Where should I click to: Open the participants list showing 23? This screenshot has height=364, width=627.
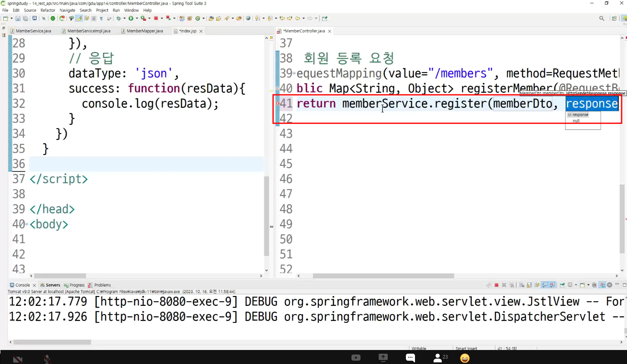pos(441,357)
